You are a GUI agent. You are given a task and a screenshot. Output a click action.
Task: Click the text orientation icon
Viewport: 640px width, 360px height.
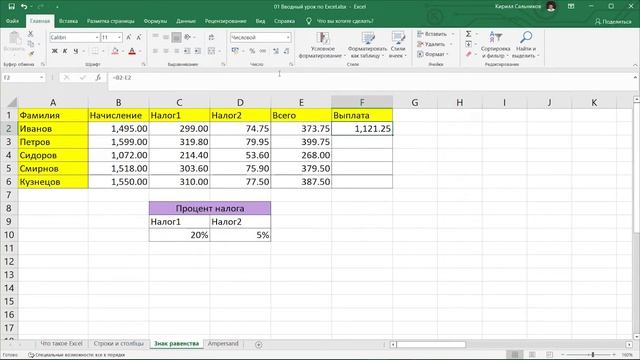pos(188,37)
